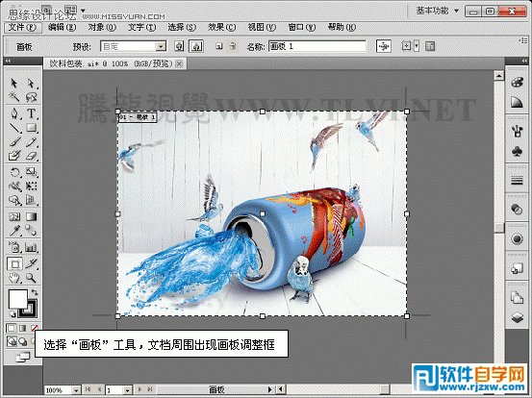Open the Color panel palette icon
This screenshot has width=532, height=398.
pos(517,82)
